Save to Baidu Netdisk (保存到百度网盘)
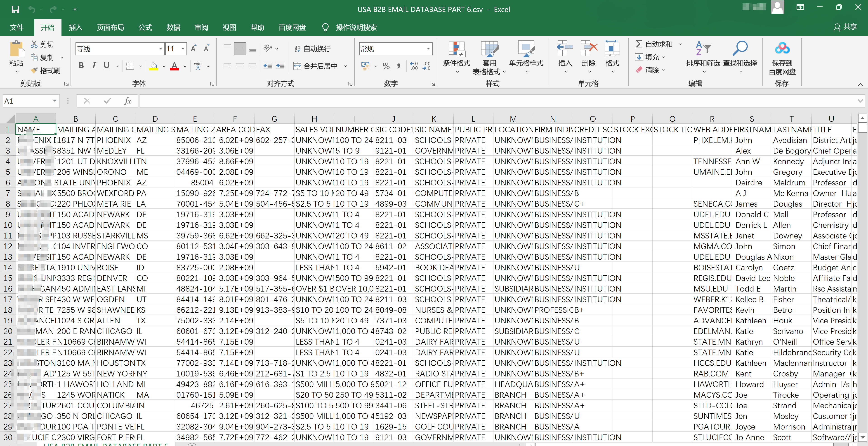 tap(782, 58)
